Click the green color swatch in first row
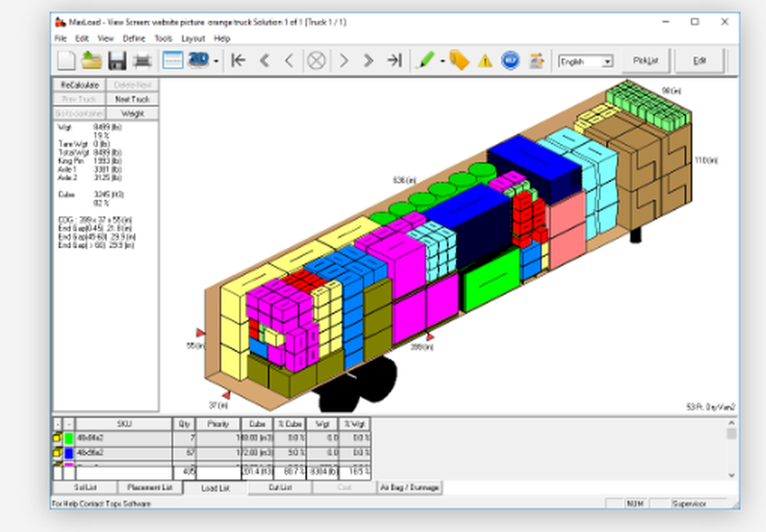766x532 pixels. [x=69, y=439]
